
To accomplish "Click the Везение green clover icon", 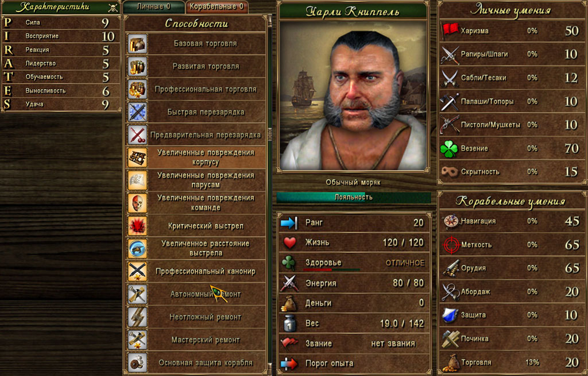I will [449, 149].
